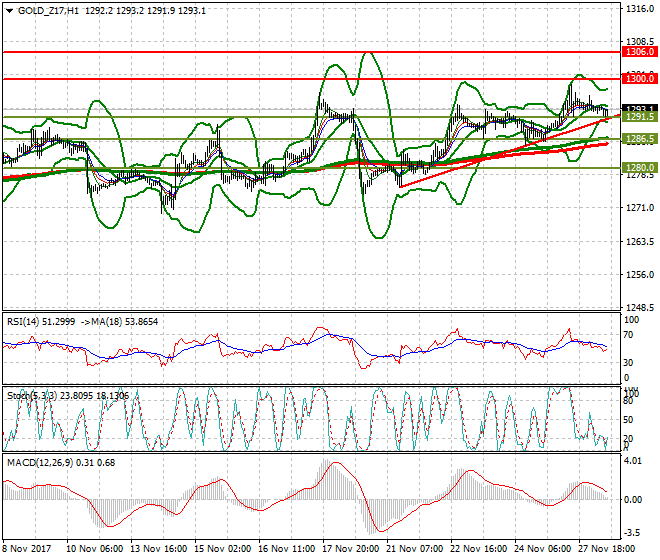Select the 17 Nov 20:00 time label
Viewport: 660px width, 560px height.
tap(351, 549)
